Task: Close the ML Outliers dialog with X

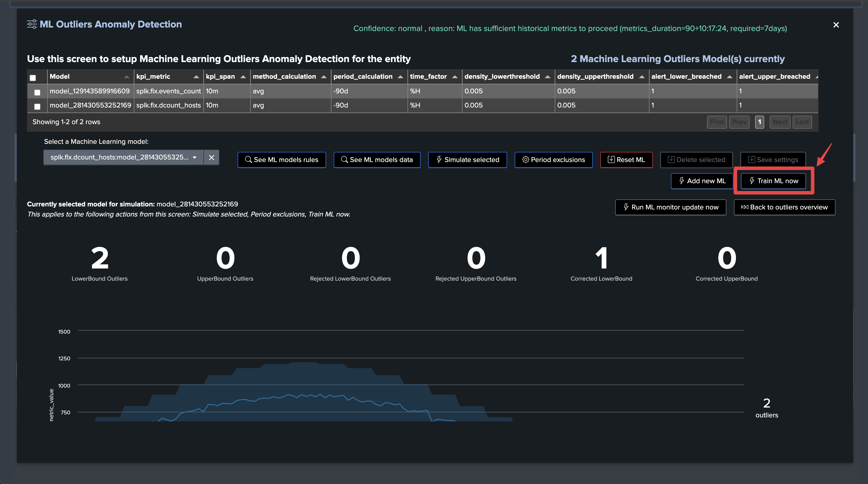Action: tap(836, 25)
